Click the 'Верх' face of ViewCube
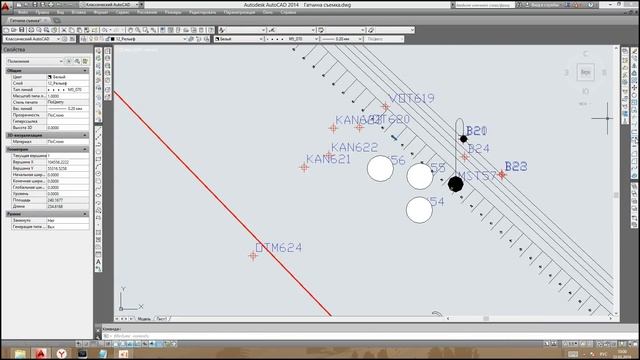Viewport: 640px width, 360px height. 585,72
